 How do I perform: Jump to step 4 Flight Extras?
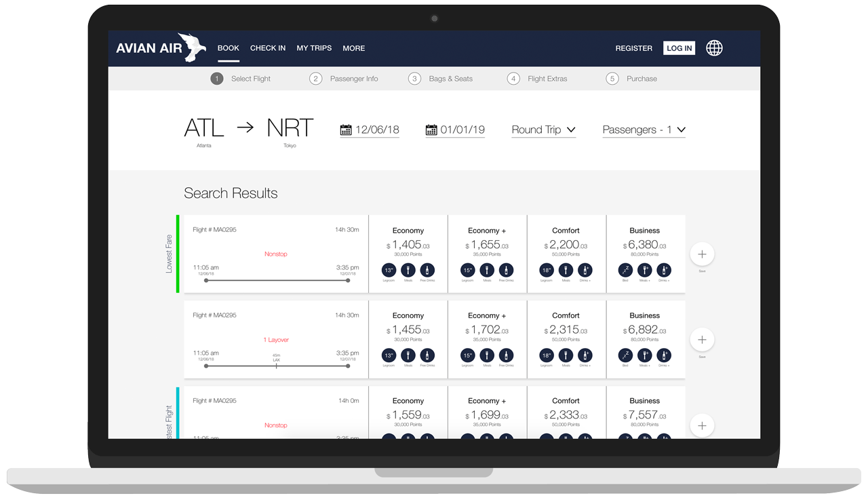click(537, 79)
